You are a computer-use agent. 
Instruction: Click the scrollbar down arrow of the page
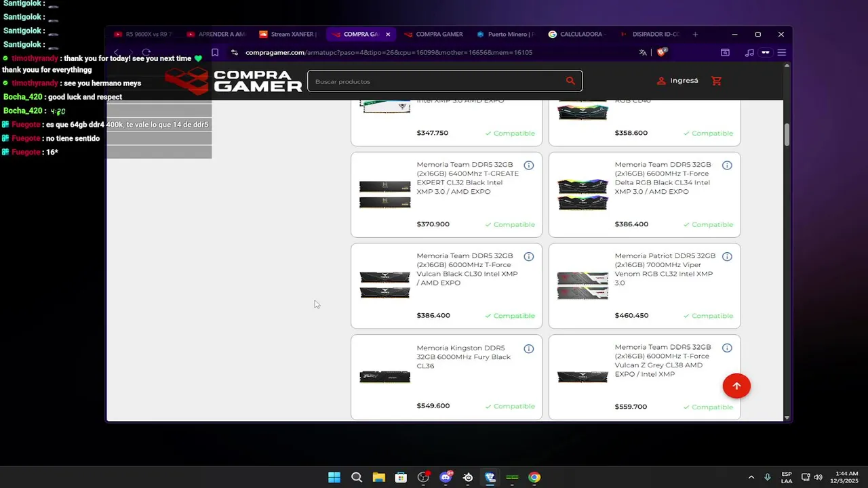click(787, 418)
